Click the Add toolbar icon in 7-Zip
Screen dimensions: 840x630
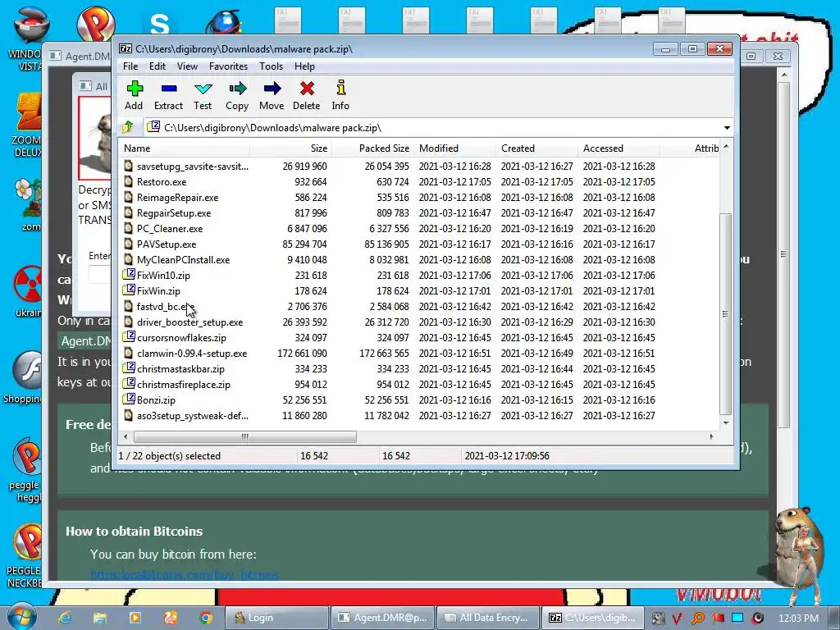(135, 89)
